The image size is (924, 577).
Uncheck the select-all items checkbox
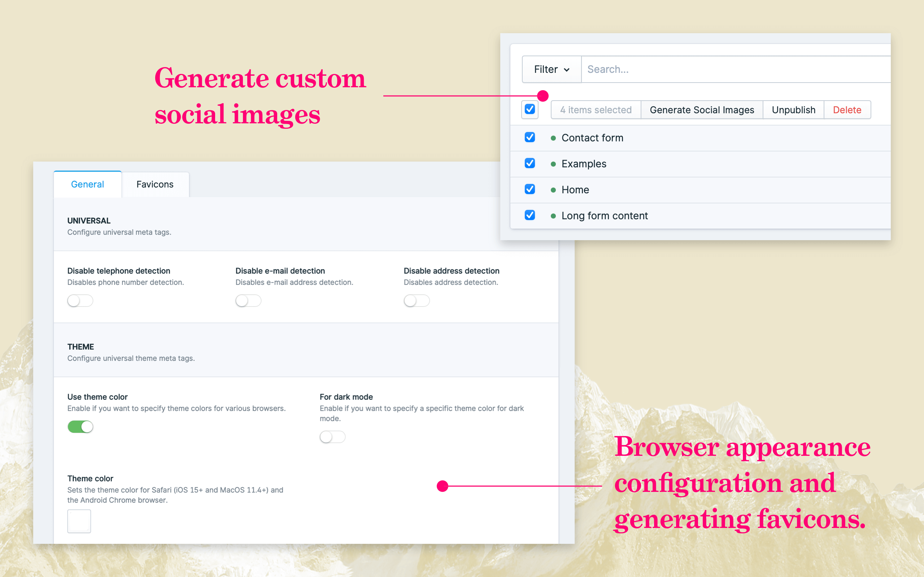coord(529,110)
